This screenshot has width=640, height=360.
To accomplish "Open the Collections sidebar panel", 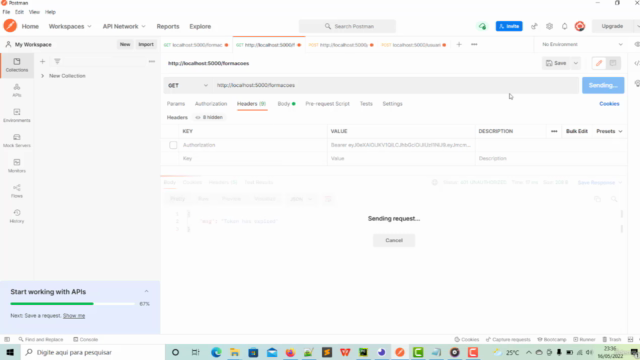I will click(17, 65).
